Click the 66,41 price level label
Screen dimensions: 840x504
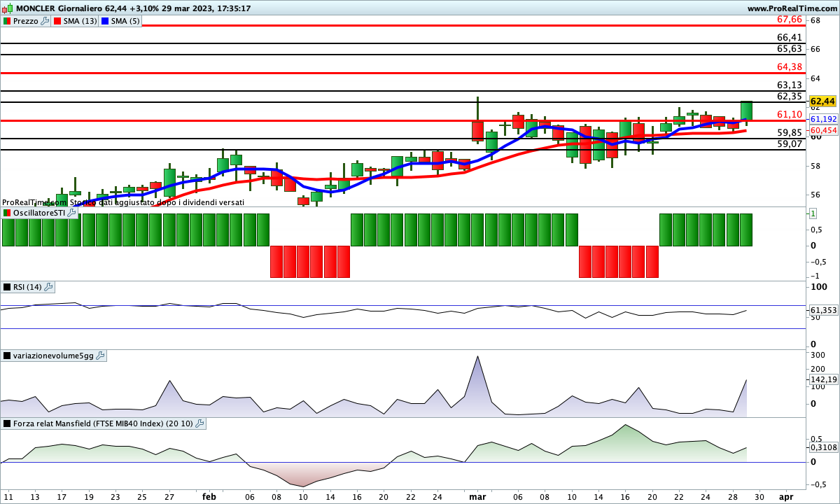tap(790, 37)
